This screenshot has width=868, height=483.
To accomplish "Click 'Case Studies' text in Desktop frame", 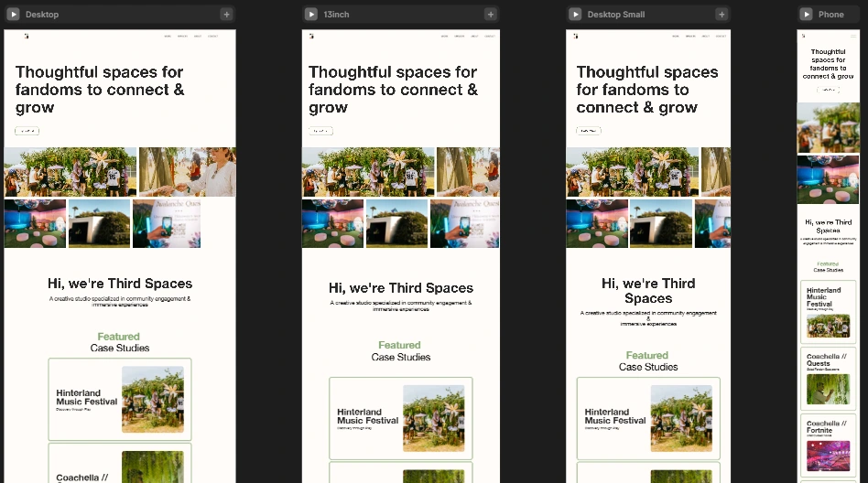I will [120, 348].
